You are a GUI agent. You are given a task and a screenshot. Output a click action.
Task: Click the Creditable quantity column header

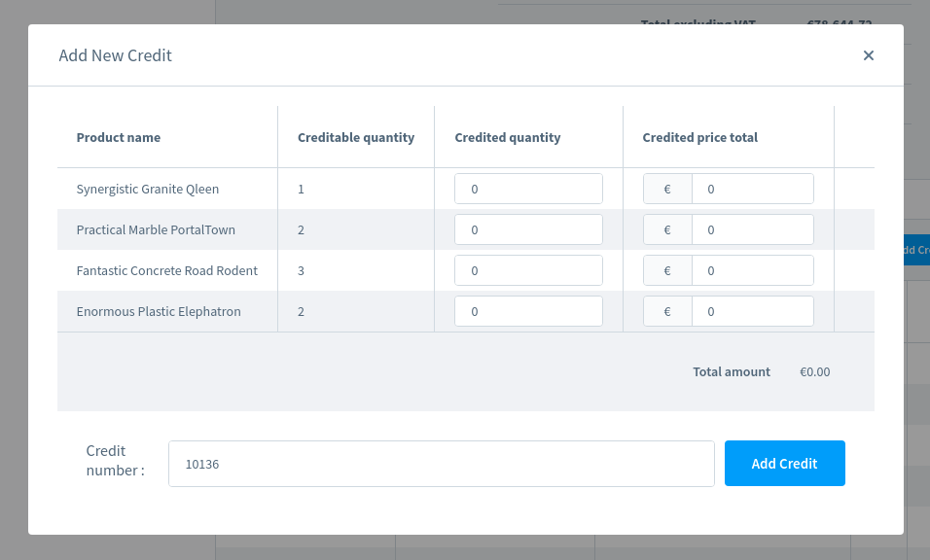(x=356, y=137)
